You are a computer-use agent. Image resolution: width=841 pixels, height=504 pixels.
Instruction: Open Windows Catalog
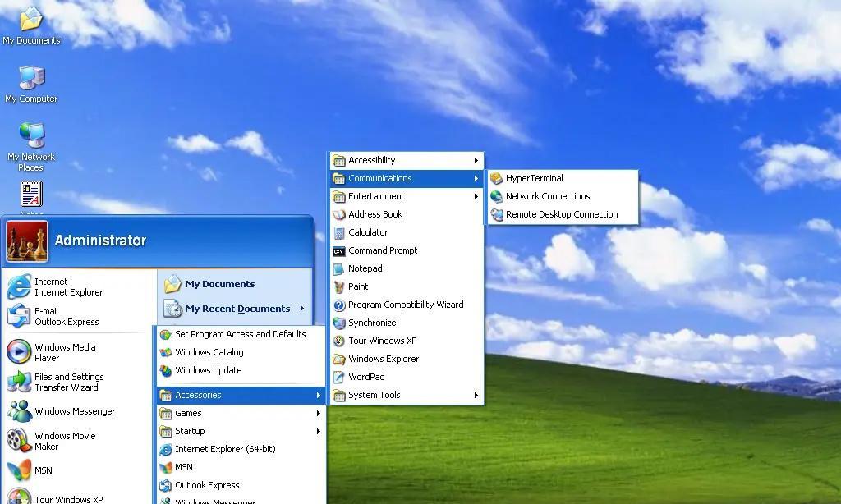[x=241, y=352]
